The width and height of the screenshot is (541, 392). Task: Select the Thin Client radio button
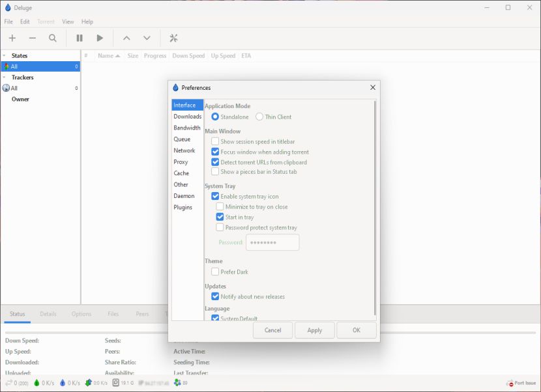click(x=259, y=117)
